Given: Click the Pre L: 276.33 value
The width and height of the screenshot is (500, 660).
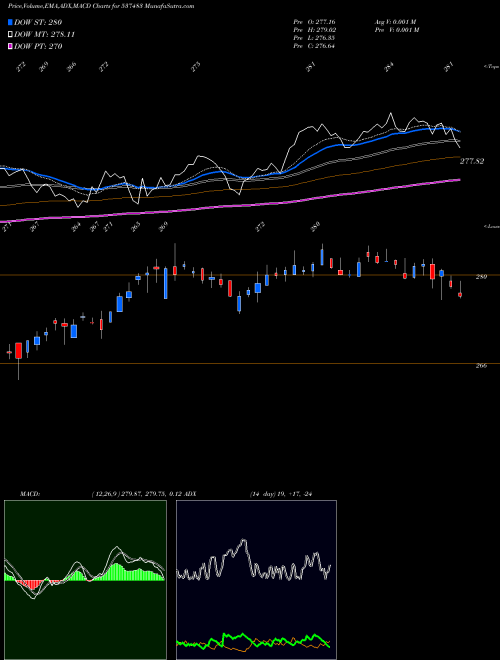Looking at the screenshot, I should 314,38.
